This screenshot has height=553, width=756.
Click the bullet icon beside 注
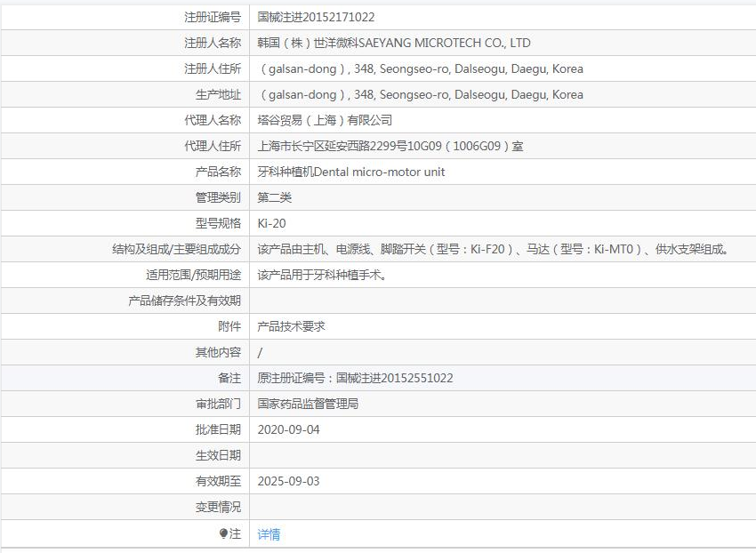point(223,533)
